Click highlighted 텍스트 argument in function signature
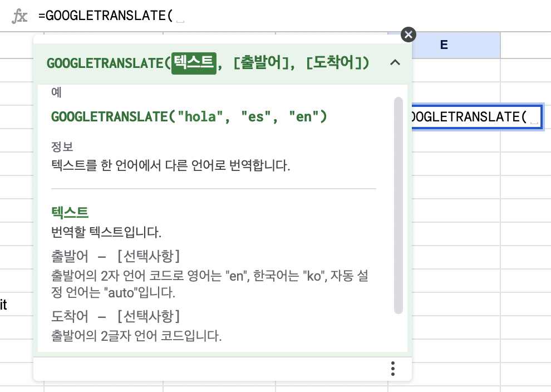The height and width of the screenshot is (392, 551). coord(194,63)
